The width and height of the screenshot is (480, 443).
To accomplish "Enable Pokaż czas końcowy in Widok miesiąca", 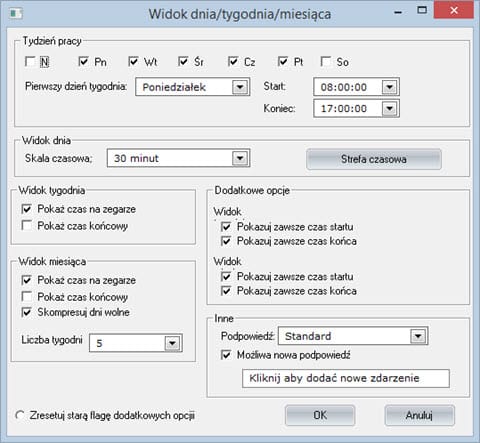I will (x=27, y=296).
